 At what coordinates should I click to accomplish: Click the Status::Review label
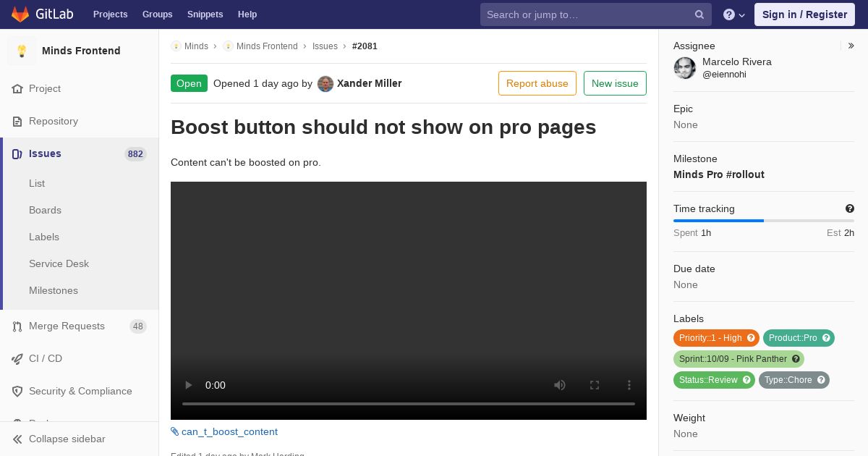714,380
